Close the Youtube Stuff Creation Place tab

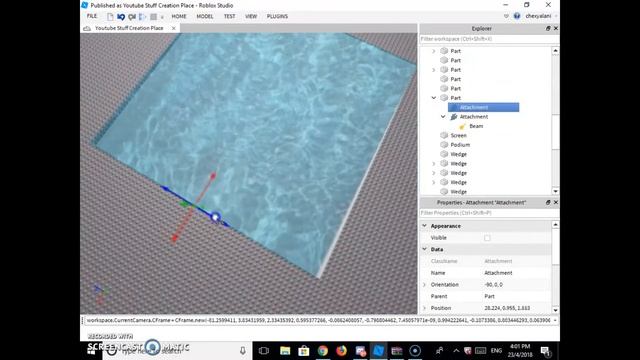173,28
